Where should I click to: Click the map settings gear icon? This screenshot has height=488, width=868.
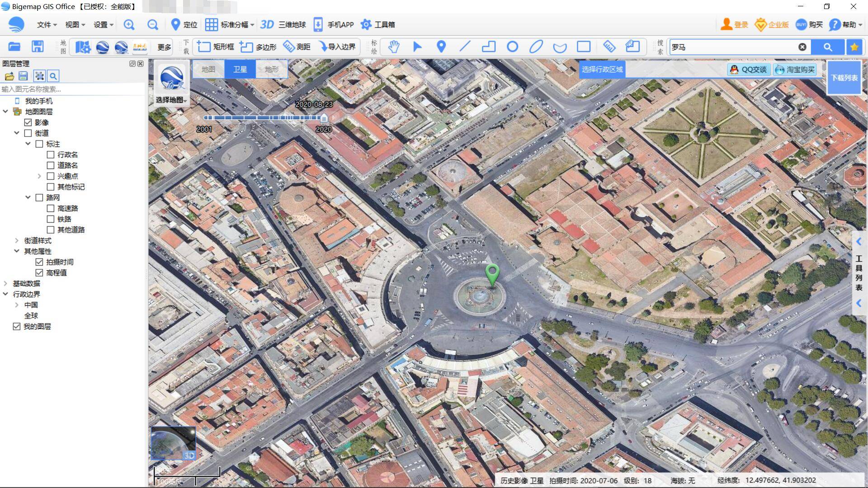coord(83,47)
